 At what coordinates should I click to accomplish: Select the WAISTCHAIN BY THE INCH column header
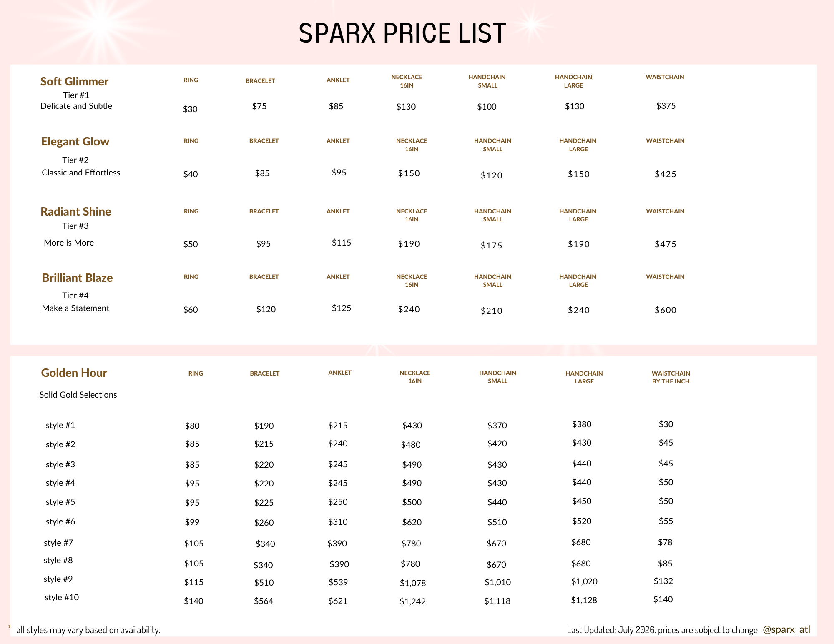click(671, 377)
